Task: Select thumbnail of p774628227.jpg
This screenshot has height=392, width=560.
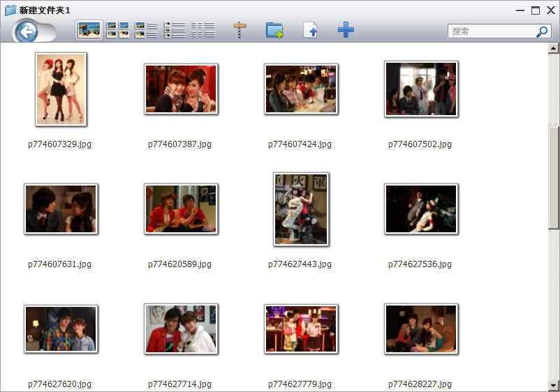Action: 422,329
